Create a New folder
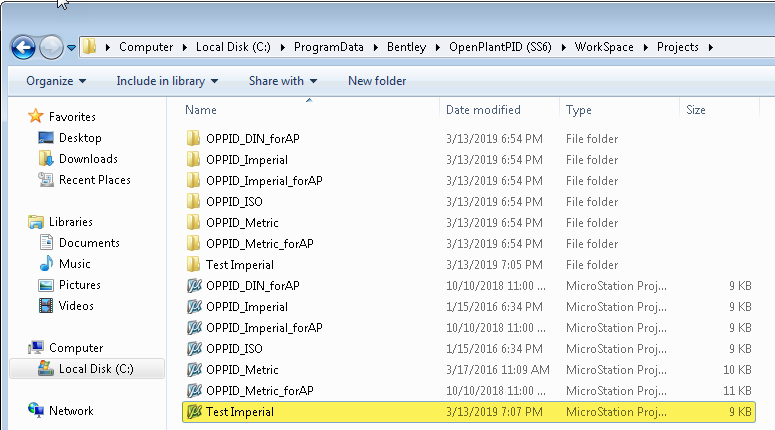Image resolution: width=775 pixels, height=430 pixels. click(377, 81)
